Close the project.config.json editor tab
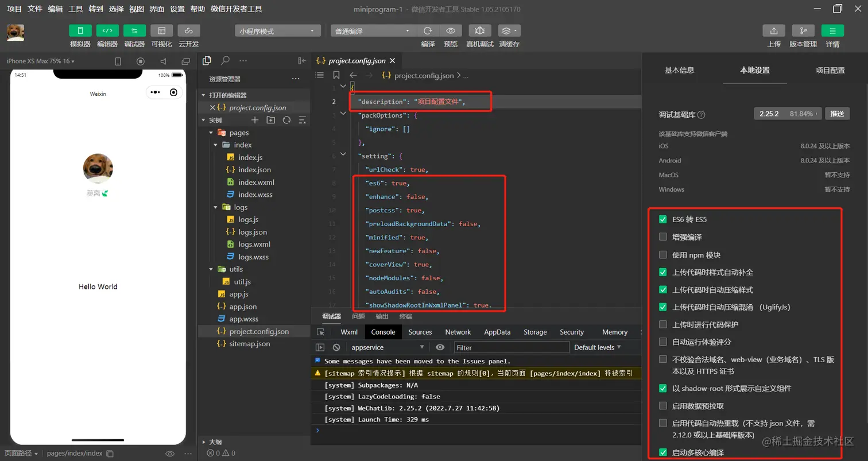 pos(393,60)
